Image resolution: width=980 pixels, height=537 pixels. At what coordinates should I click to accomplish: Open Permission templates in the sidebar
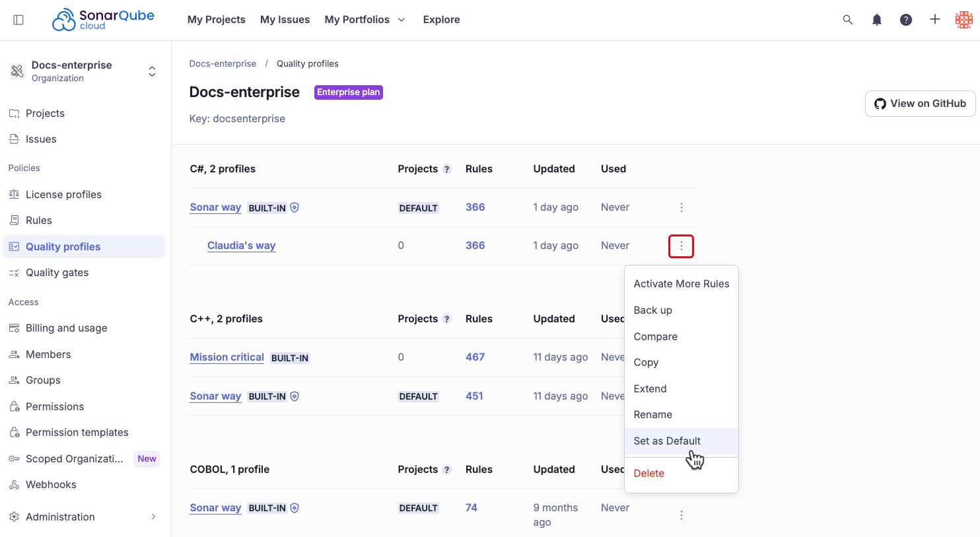click(83, 433)
